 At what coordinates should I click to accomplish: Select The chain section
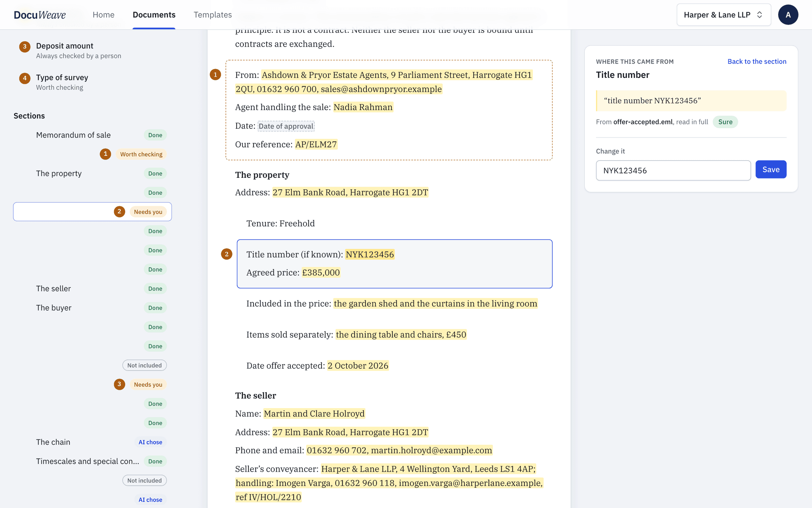[92, 442]
